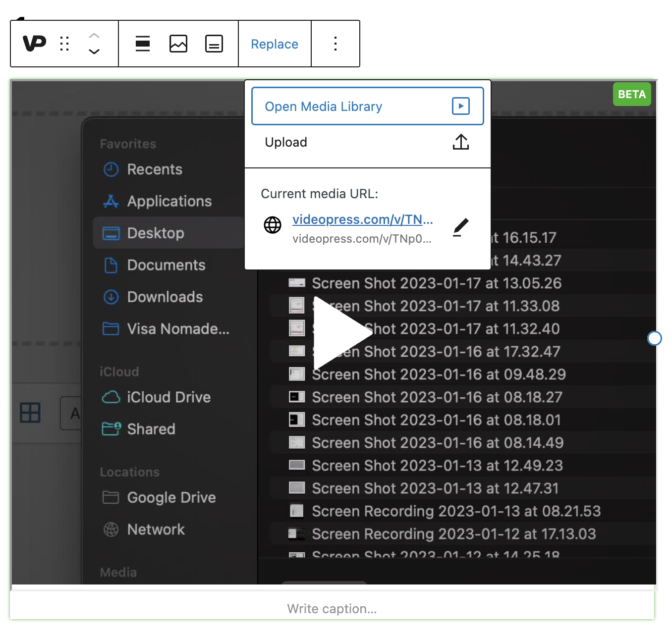This screenshot has height=636, width=672.
Task: Click the Documents file icon
Action: [x=111, y=265]
